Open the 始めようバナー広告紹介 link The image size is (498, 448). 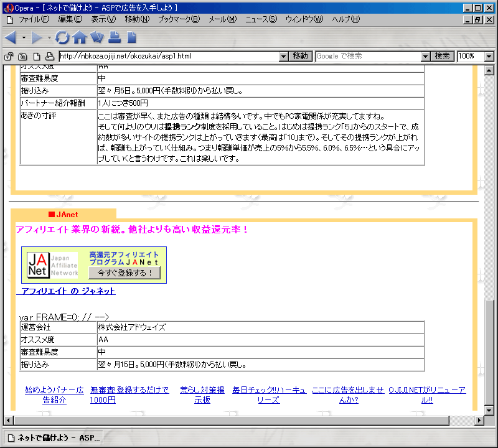tap(54, 394)
